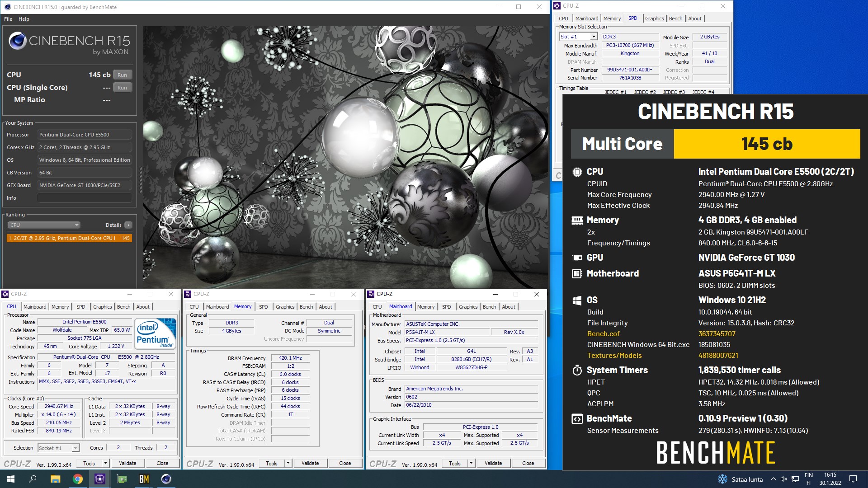Screen dimensions: 868x488
Task: Open the green motherboard taskbar app
Action: (x=122, y=479)
